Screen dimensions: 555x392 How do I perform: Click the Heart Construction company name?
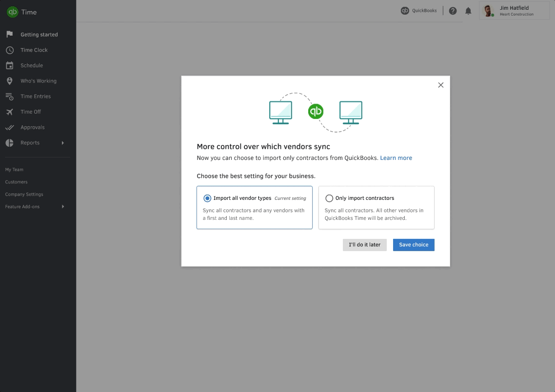click(x=516, y=15)
